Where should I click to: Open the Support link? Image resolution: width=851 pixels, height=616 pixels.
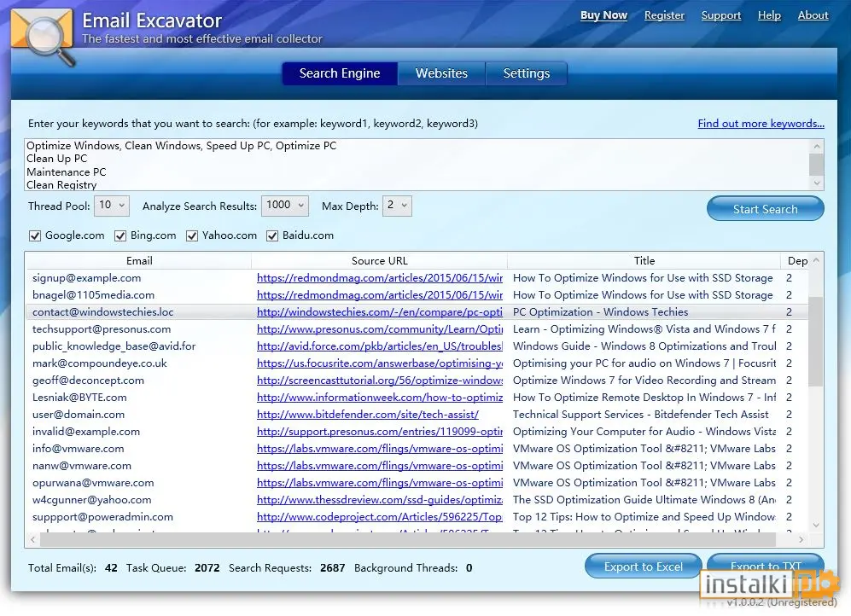[x=720, y=15]
